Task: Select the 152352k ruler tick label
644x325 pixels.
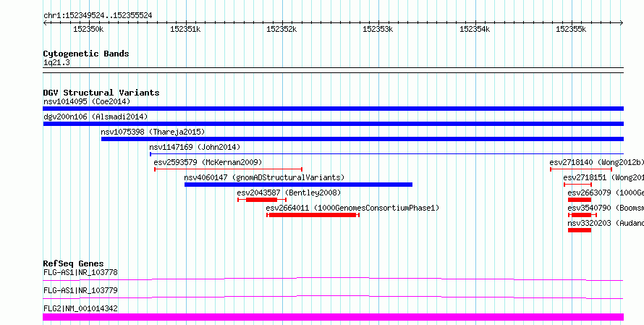Action: [x=281, y=29]
